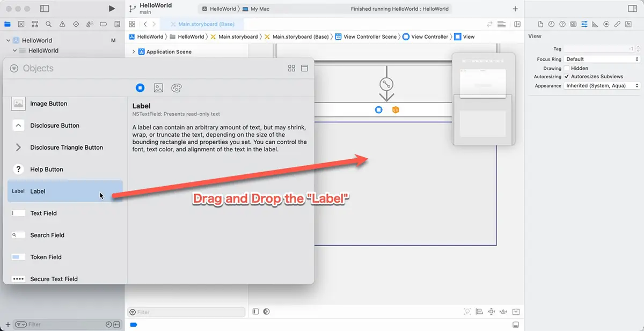The width and height of the screenshot is (644, 331).
Task: Click the View Controller Scene breadcrumb
Action: coord(365,36)
